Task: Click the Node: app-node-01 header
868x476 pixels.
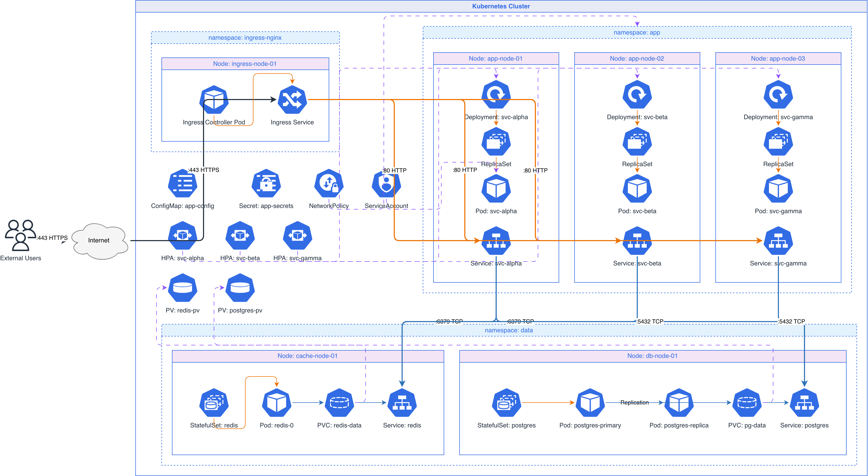Action: tap(496, 58)
